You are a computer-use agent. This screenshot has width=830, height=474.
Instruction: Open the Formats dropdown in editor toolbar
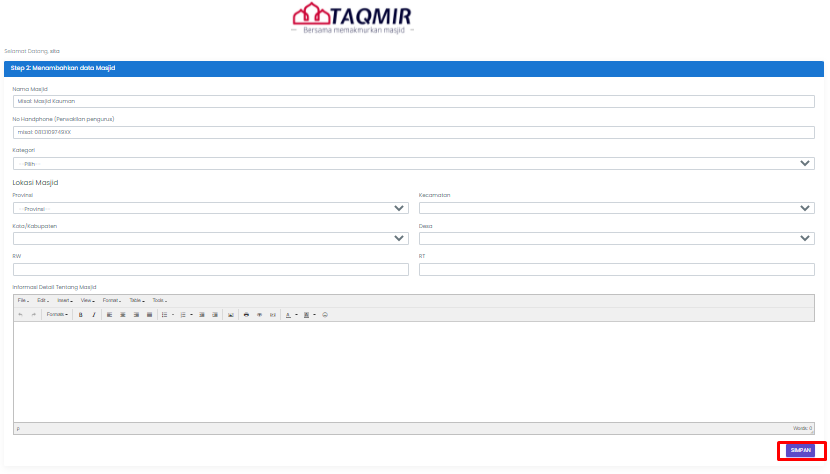pyautogui.click(x=57, y=314)
